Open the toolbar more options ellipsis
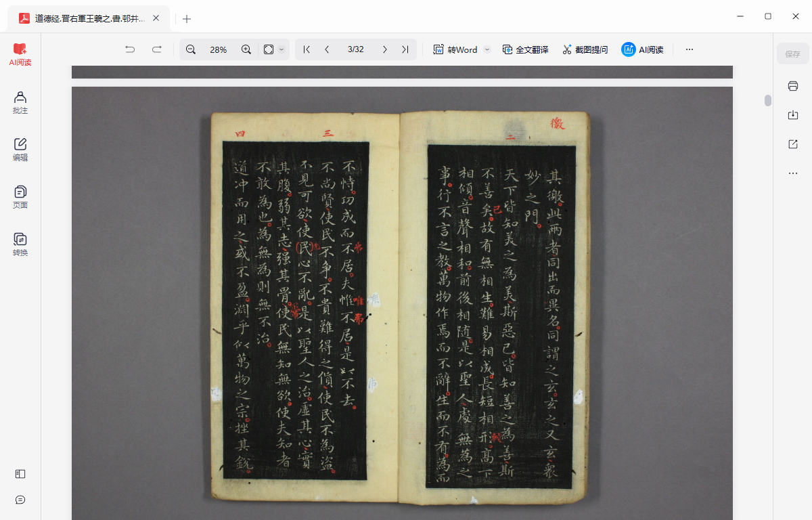 coord(690,49)
